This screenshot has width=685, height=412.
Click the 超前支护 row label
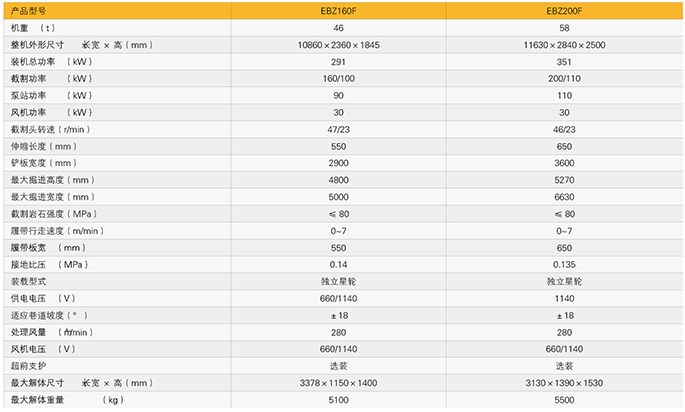click(x=29, y=366)
